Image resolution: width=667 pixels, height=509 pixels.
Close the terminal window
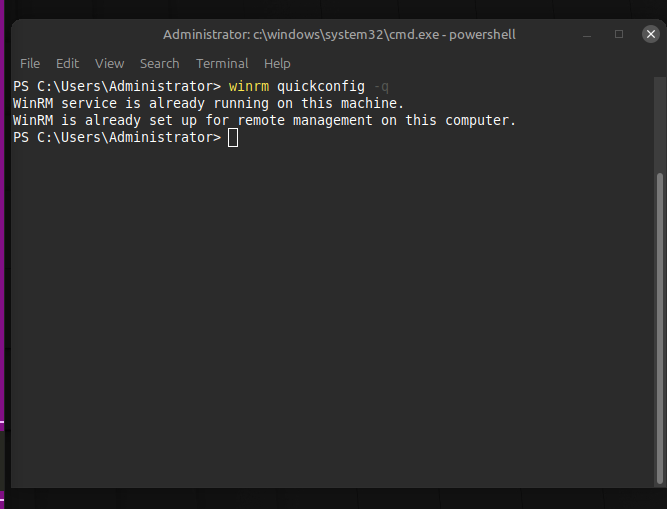pyautogui.click(x=650, y=34)
